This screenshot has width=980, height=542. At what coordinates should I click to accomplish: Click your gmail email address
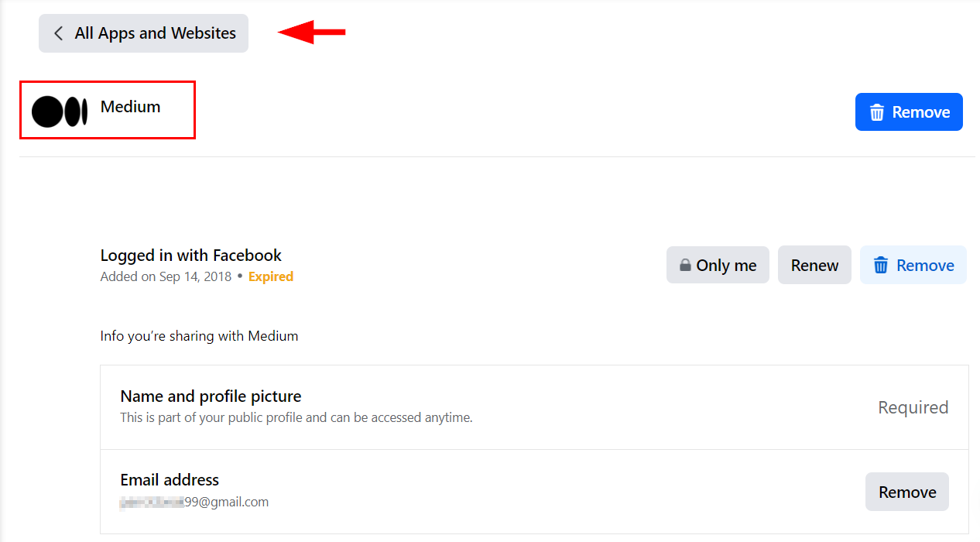coord(192,501)
